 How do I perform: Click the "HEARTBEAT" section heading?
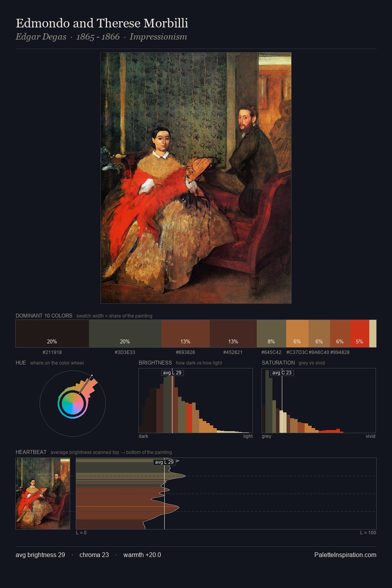click(x=31, y=452)
